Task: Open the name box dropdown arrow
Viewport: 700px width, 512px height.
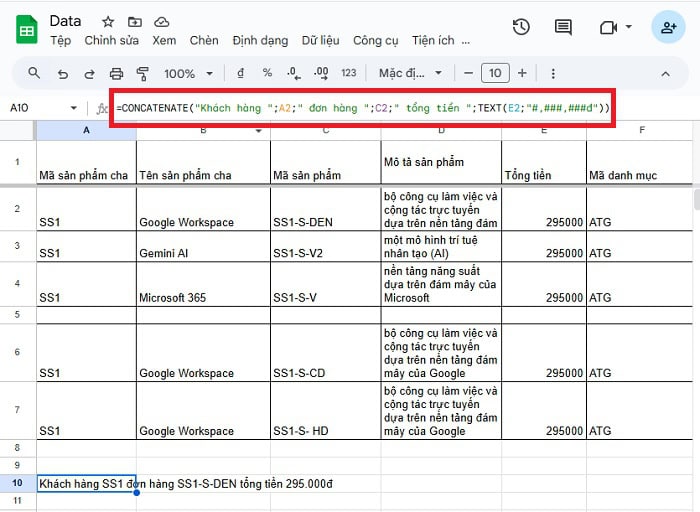Action: pos(74,108)
